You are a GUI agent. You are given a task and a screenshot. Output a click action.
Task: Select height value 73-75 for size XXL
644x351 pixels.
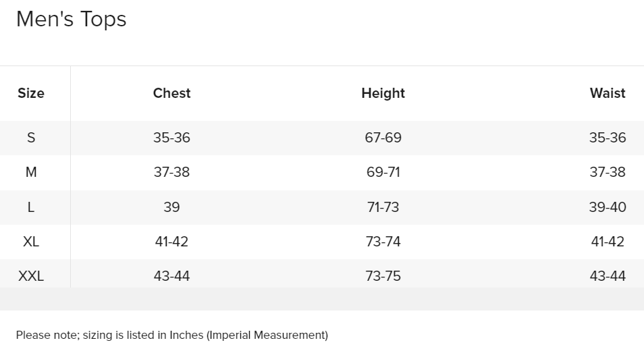point(383,276)
